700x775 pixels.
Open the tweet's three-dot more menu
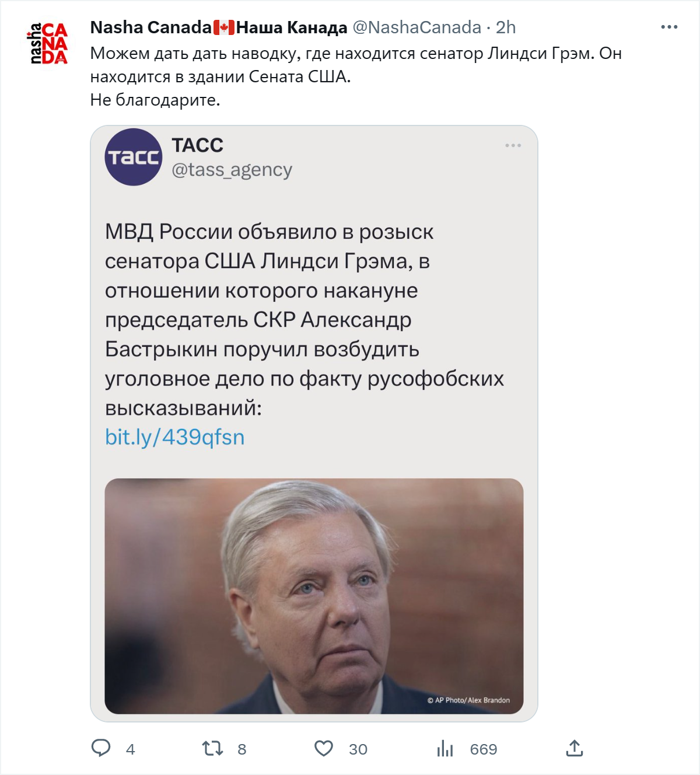pos(669,27)
